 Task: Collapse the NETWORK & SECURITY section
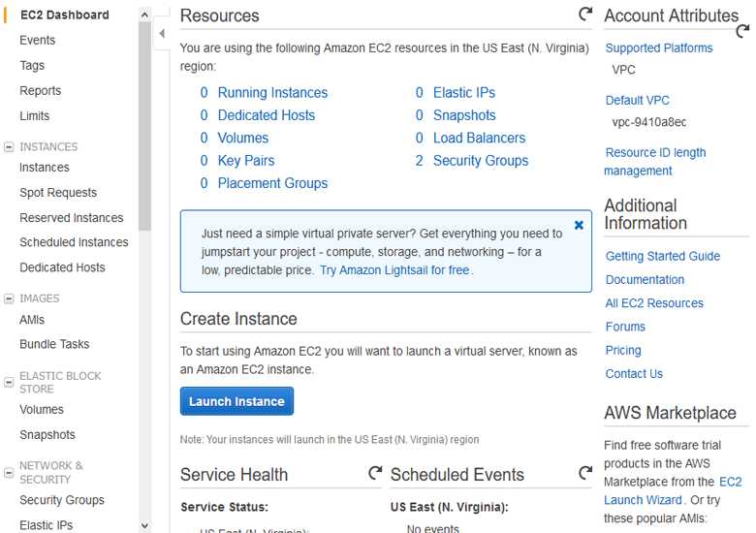click(x=9, y=472)
